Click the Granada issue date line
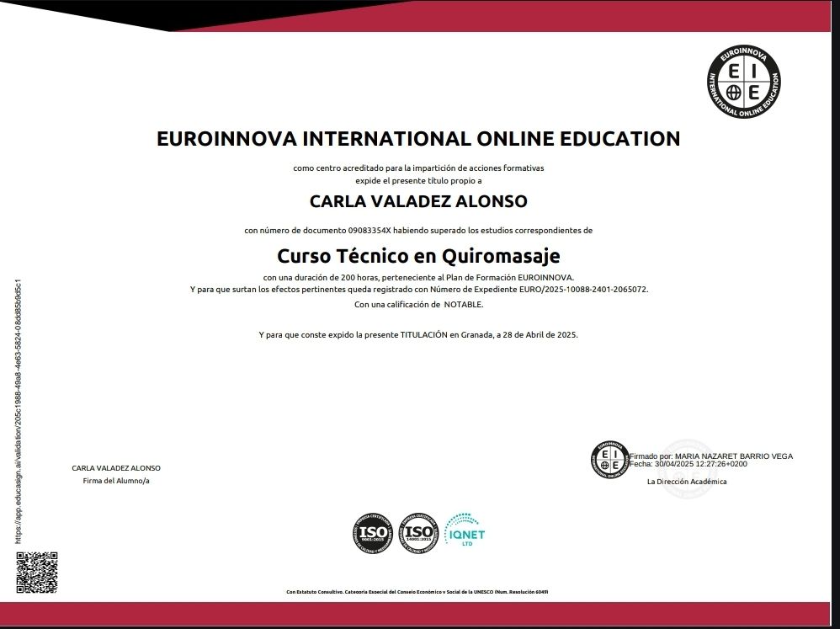The image size is (840, 629). coord(418,335)
